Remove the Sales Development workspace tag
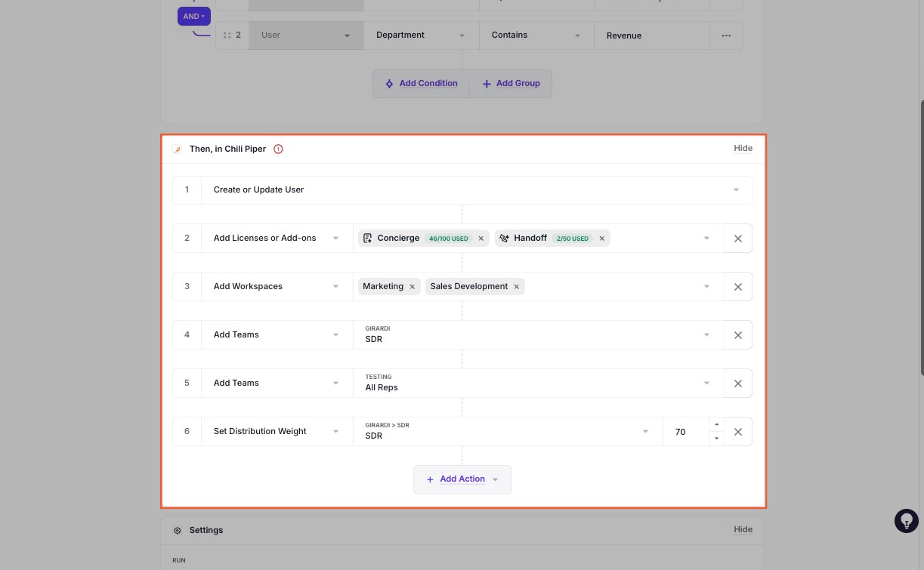This screenshot has height=570, width=924. coord(517,287)
